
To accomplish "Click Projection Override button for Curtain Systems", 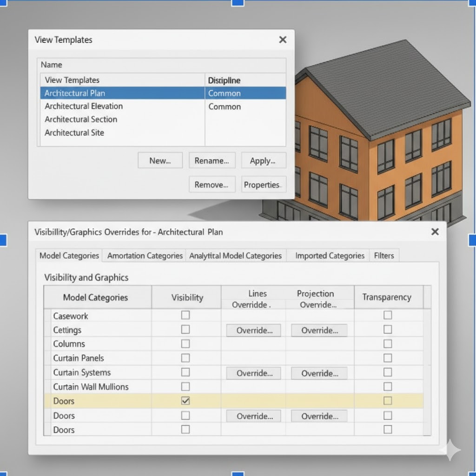I will click(319, 373).
